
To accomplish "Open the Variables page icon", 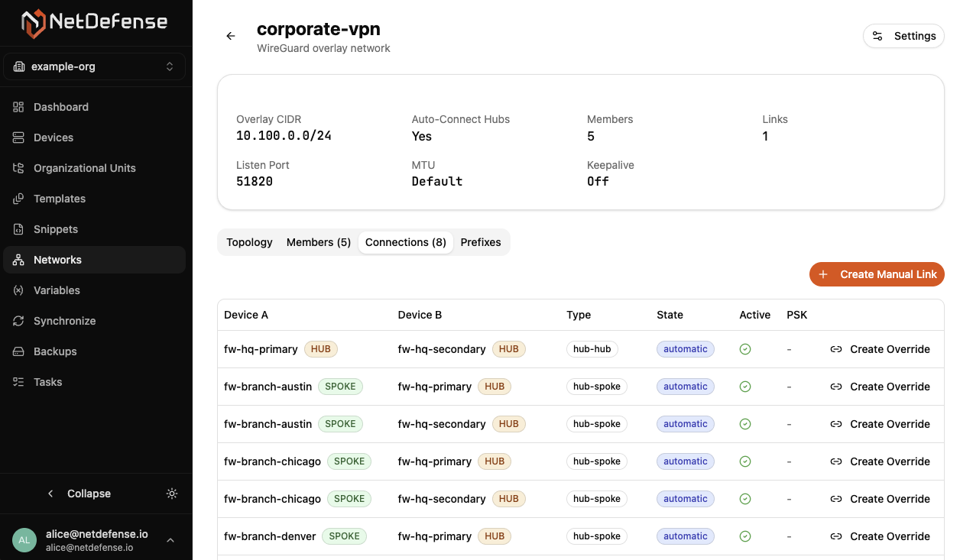I will point(19,290).
